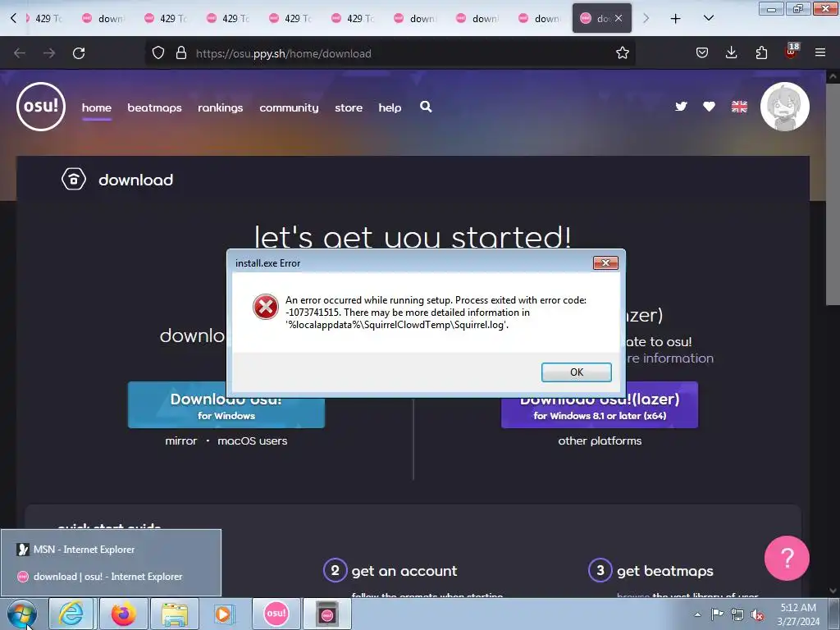
Task: Open the user avatar profile menu
Action: click(x=785, y=107)
